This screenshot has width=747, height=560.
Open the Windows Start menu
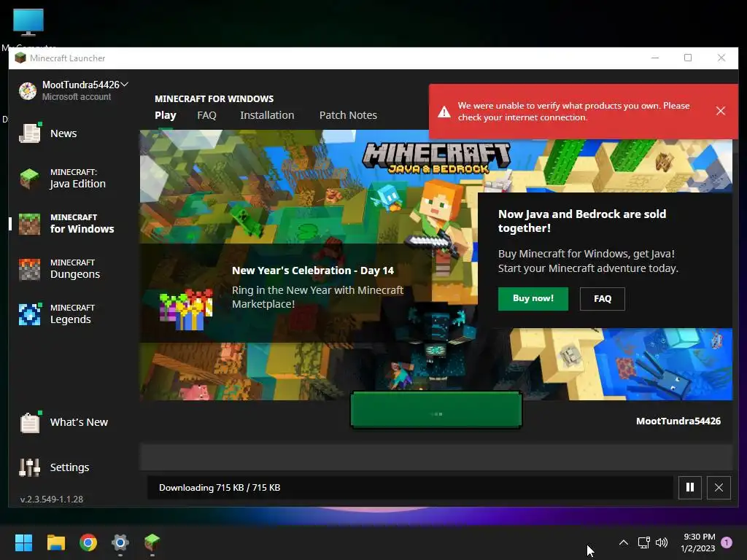[x=23, y=542]
